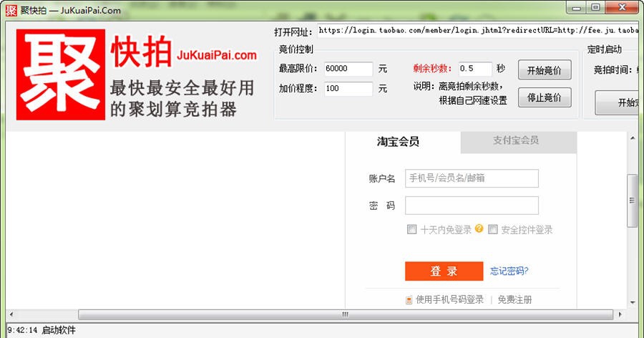The height and width of the screenshot is (338, 644).
Task: Click the 打开网址 label
Action: (x=293, y=32)
